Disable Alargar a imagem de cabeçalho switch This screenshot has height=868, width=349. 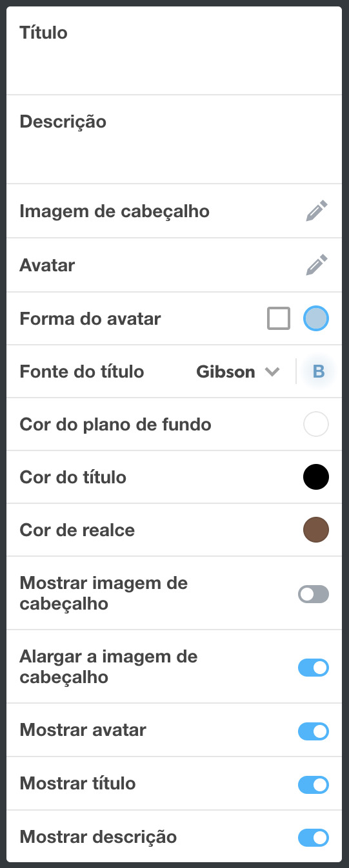(314, 668)
